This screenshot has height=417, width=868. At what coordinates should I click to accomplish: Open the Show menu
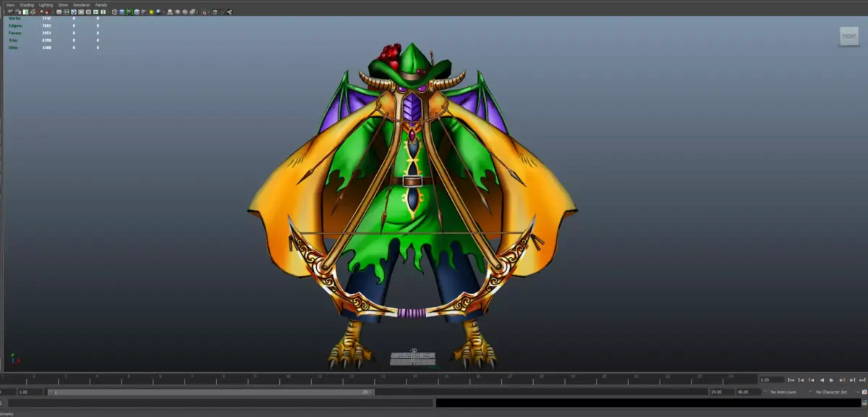click(x=63, y=5)
